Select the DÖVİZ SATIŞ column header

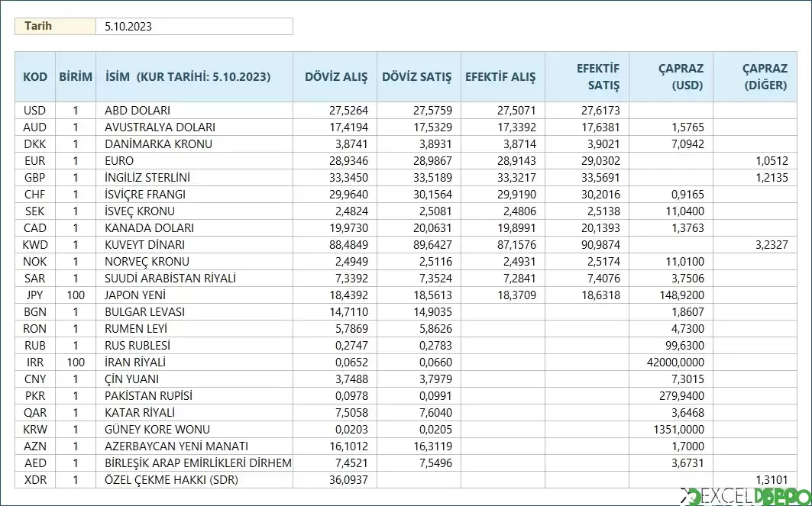pos(419,76)
